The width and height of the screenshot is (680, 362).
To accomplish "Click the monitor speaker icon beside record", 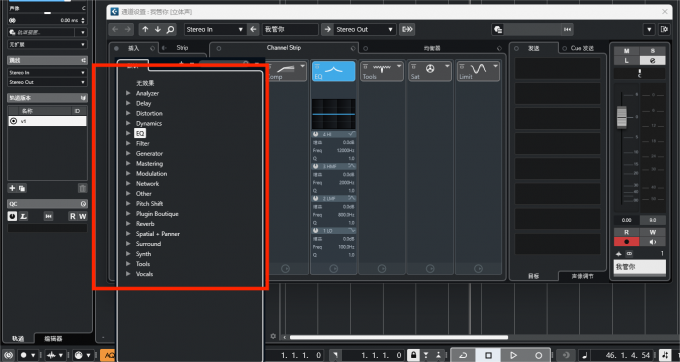I will coord(653,241).
